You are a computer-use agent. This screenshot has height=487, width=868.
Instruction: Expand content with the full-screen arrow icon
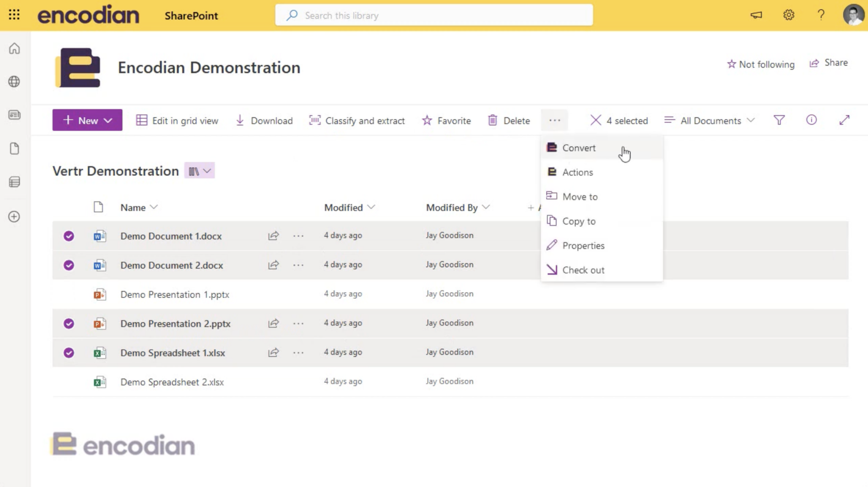pos(844,120)
